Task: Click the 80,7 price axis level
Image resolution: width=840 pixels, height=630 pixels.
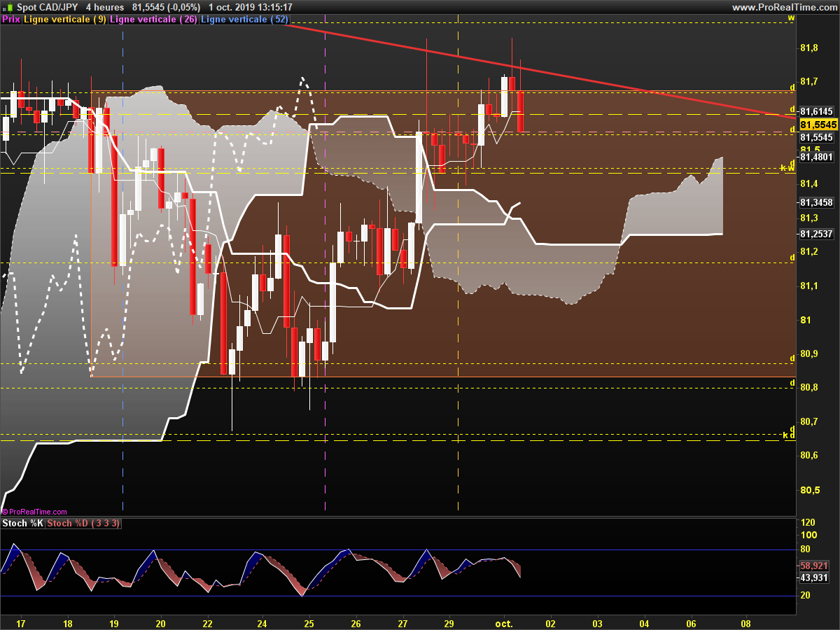Action: pos(809,421)
